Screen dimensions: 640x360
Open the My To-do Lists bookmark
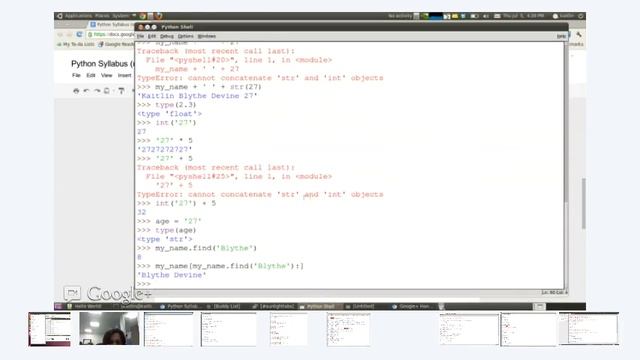pos(76,44)
